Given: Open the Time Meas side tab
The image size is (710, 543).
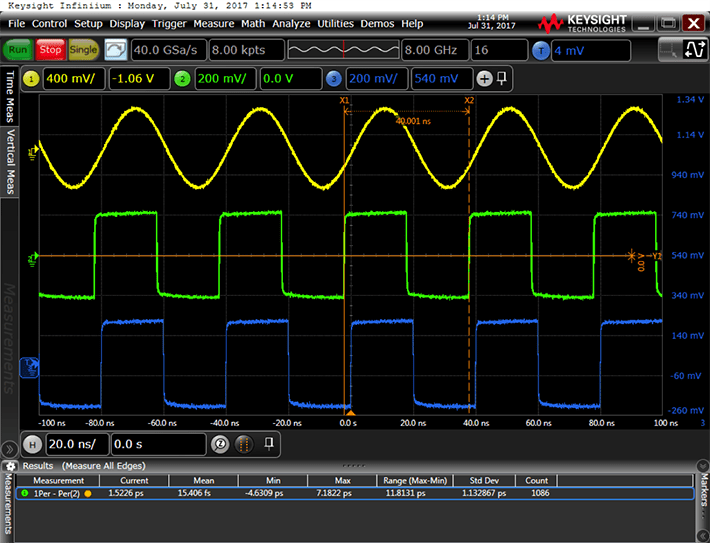Looking at the screenshot, I should 11,97.
